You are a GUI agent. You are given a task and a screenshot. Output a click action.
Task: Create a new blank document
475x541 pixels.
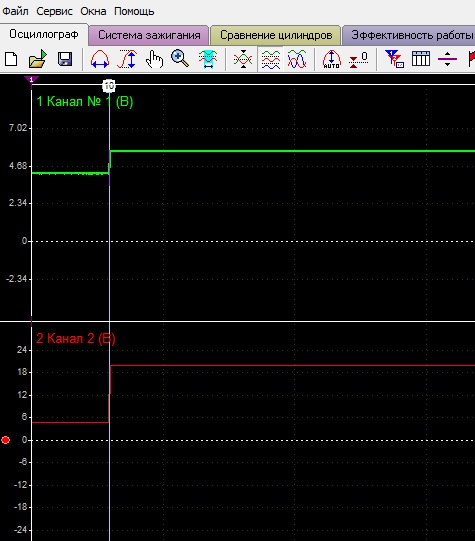(x=11, y=59)
